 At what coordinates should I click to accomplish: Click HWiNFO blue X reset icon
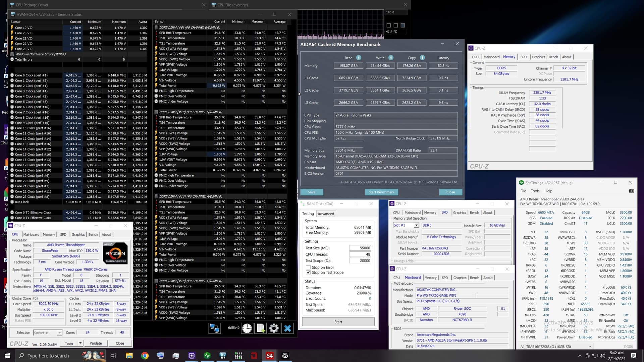click(287, 328)
